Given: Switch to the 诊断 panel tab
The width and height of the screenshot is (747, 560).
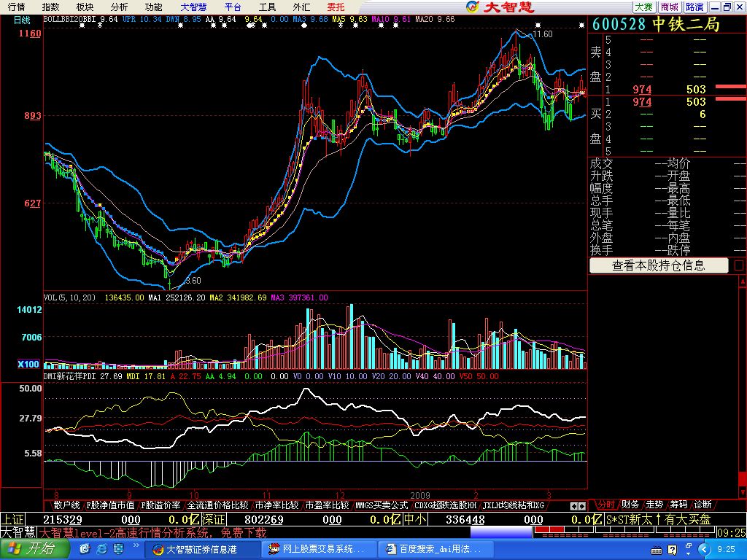Looking at the screenshot, I should [x=703, y=505].
